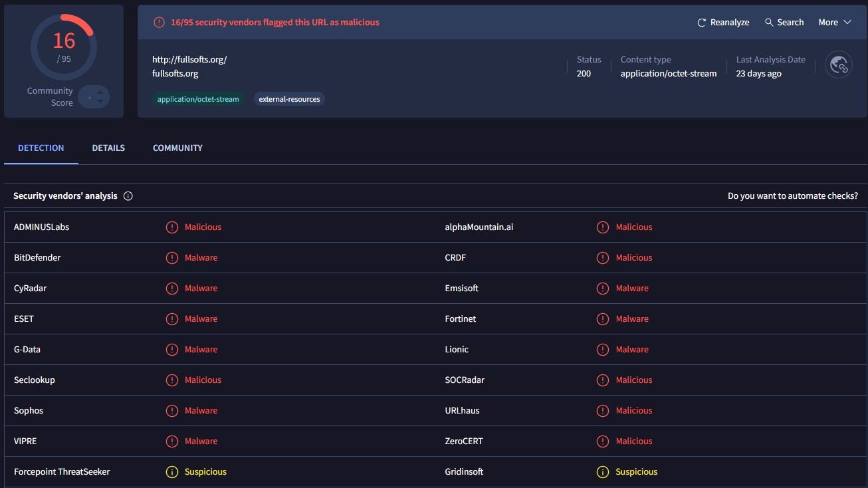Select the Lionic vendor name

tap(457, 350)
